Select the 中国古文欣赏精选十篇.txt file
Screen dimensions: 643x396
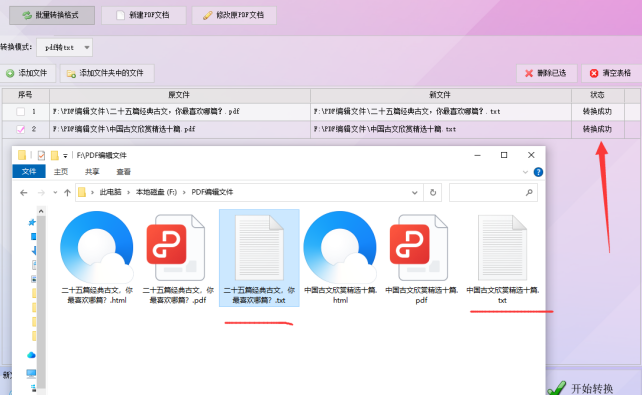pyautogui.click(x=502, y=258)
